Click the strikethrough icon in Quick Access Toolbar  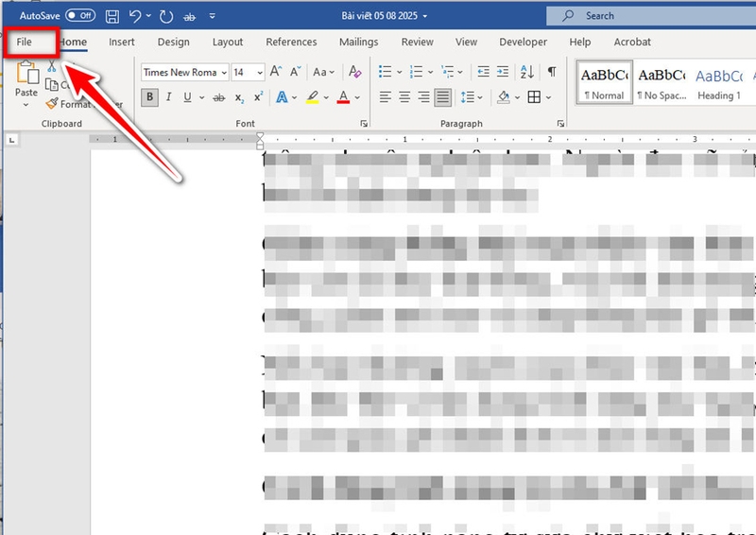(x=189, y=17)
